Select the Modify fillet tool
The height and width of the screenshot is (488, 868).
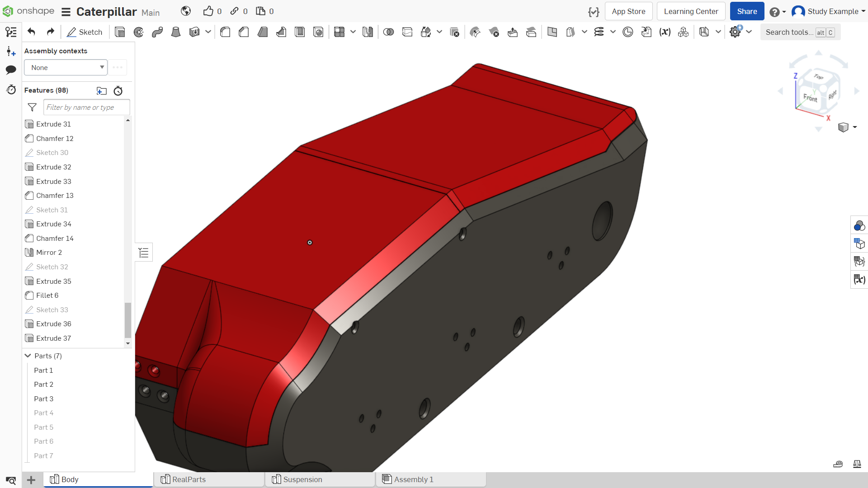pyautogui.click(x=475, y=32)
